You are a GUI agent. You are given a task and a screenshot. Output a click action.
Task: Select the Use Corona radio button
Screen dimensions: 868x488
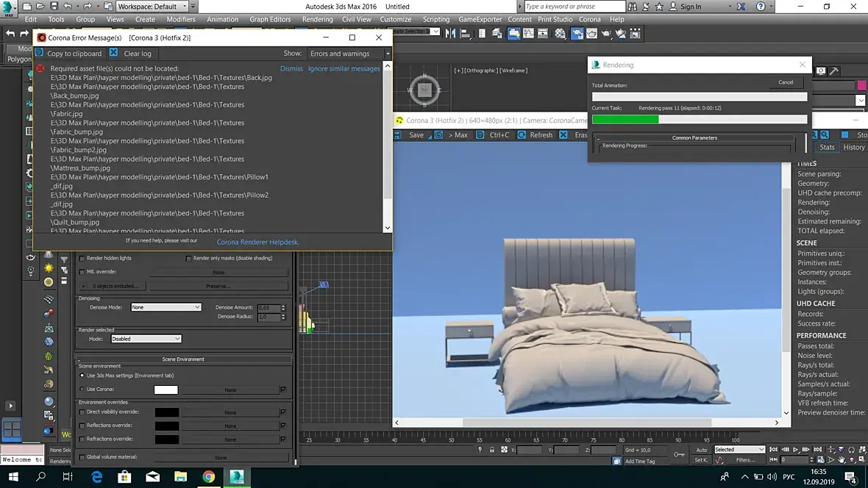[82, 390]
